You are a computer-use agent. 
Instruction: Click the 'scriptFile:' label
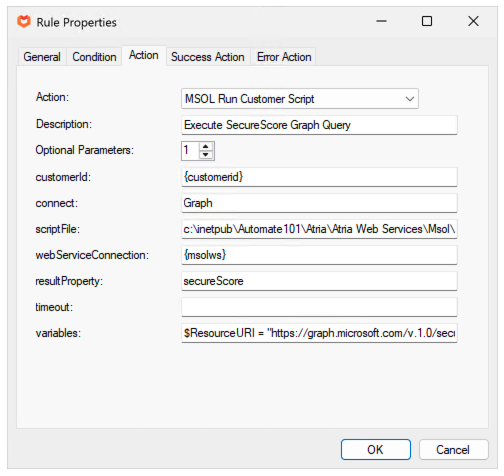58,229
